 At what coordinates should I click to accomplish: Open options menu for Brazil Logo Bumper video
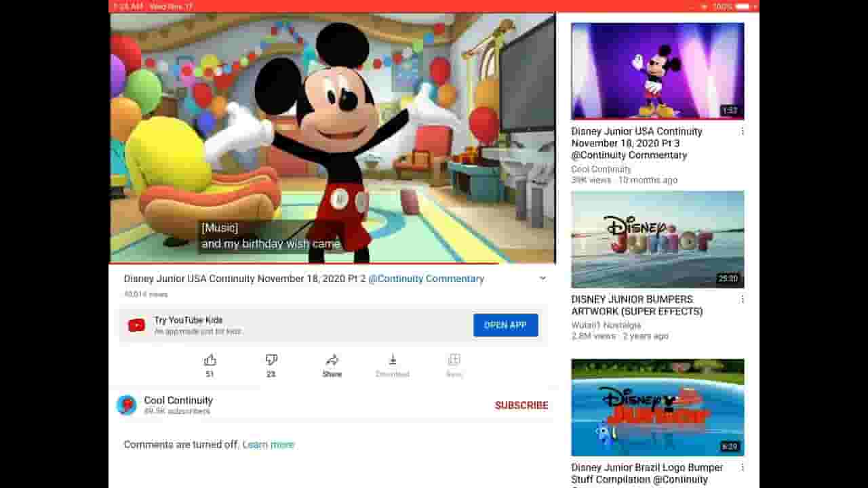[743, 468]
